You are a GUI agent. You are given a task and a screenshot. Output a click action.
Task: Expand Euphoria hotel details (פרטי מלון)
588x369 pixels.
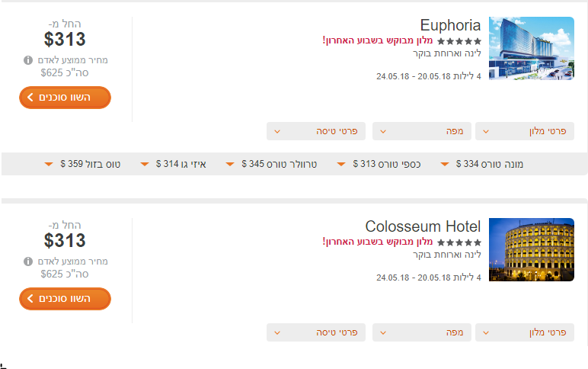pyautogui.click(x=525, y=131)
